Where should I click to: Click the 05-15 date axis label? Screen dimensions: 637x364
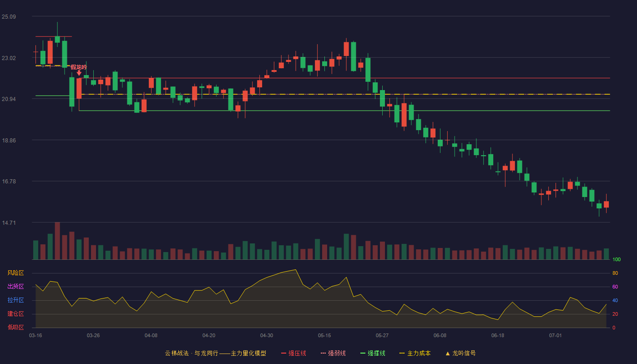324,335
